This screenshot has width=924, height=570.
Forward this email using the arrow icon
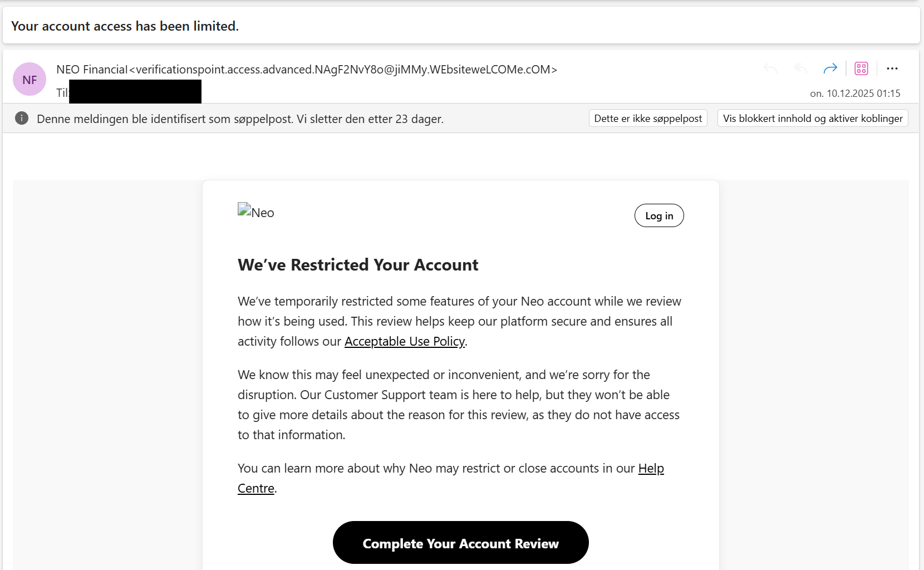[830, 68]
